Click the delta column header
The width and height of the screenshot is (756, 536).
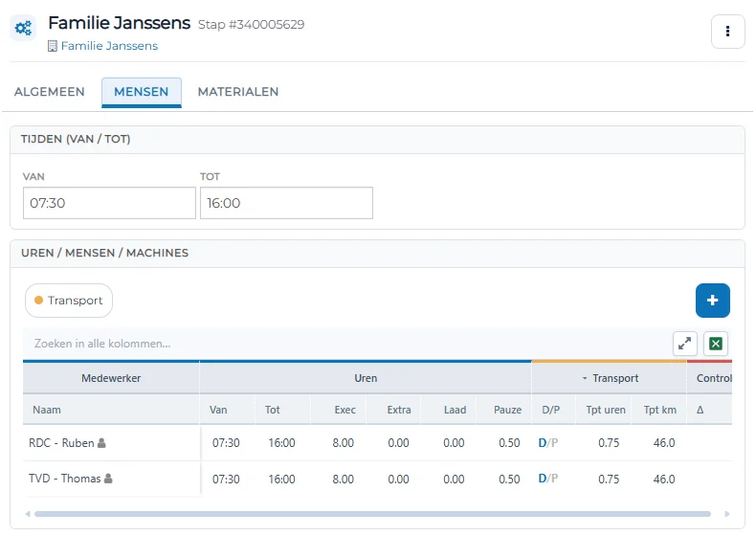709,410
